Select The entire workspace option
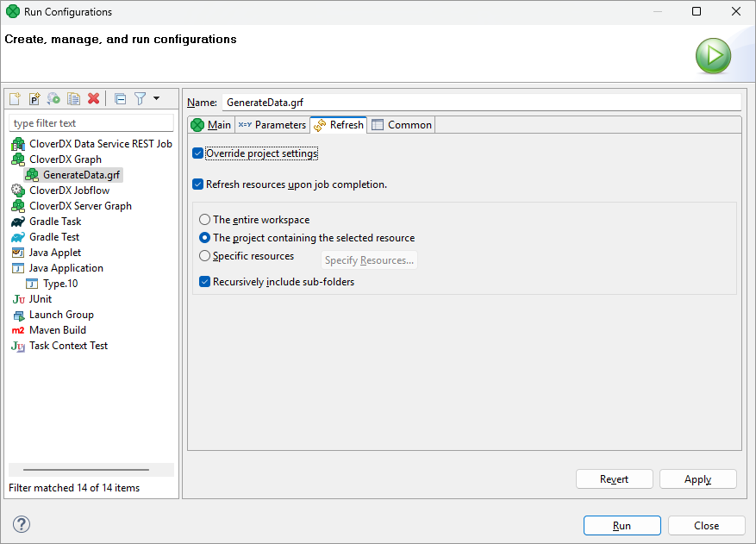This screenshot has width=756, height=544. point(204,219)
